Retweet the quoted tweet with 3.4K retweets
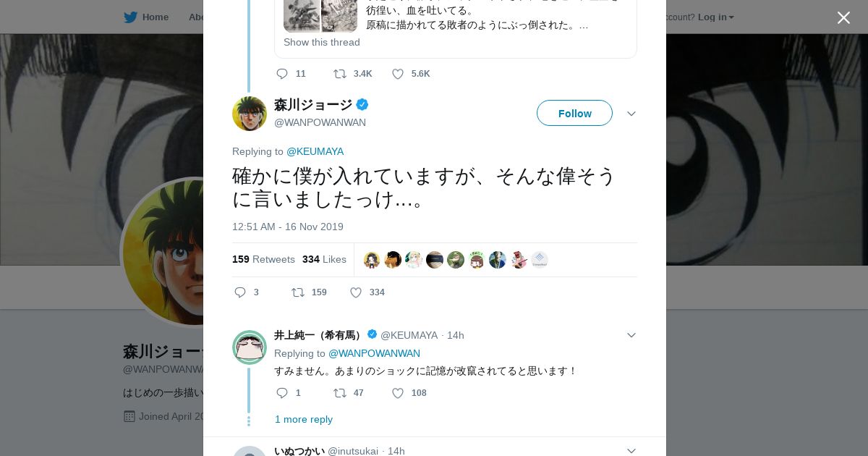Screen dimensions: 868x456 point(339,74)
